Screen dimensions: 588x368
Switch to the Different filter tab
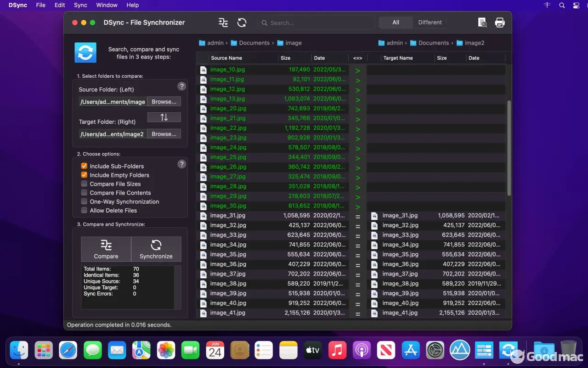coord(430,23)
